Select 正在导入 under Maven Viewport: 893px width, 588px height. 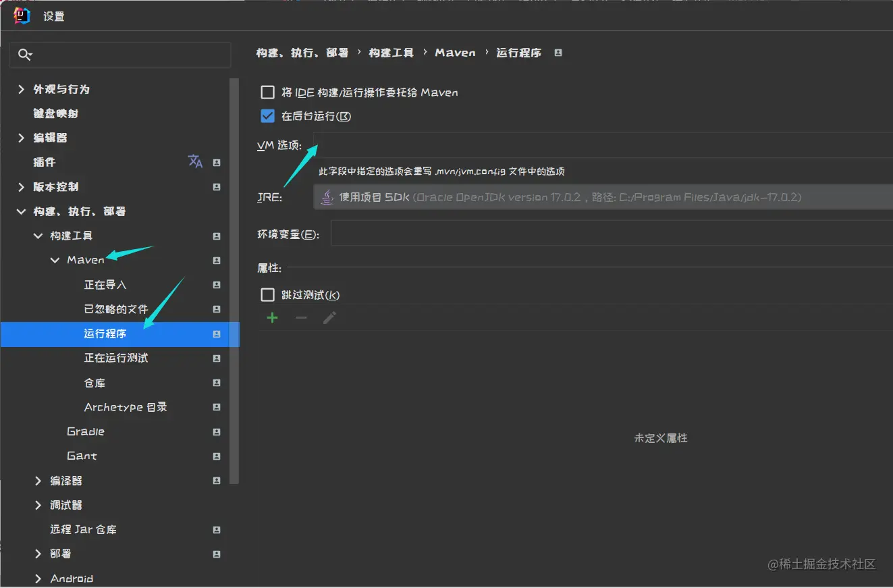[x=105, y=285]
